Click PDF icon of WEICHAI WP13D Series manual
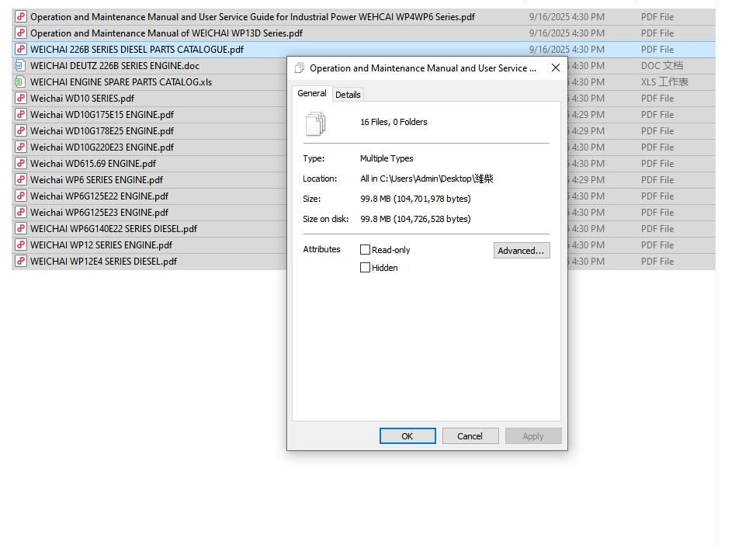This screenshot has height=548, width=756. [20, 33]
